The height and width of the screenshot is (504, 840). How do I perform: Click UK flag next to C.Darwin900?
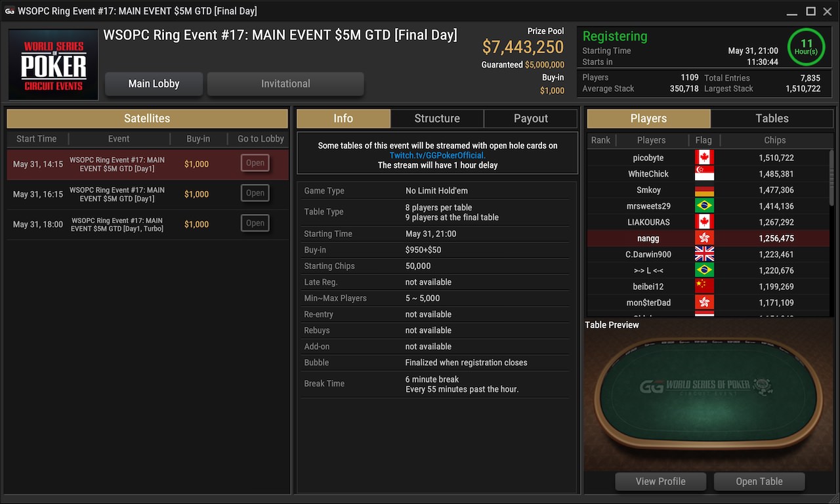704,254
